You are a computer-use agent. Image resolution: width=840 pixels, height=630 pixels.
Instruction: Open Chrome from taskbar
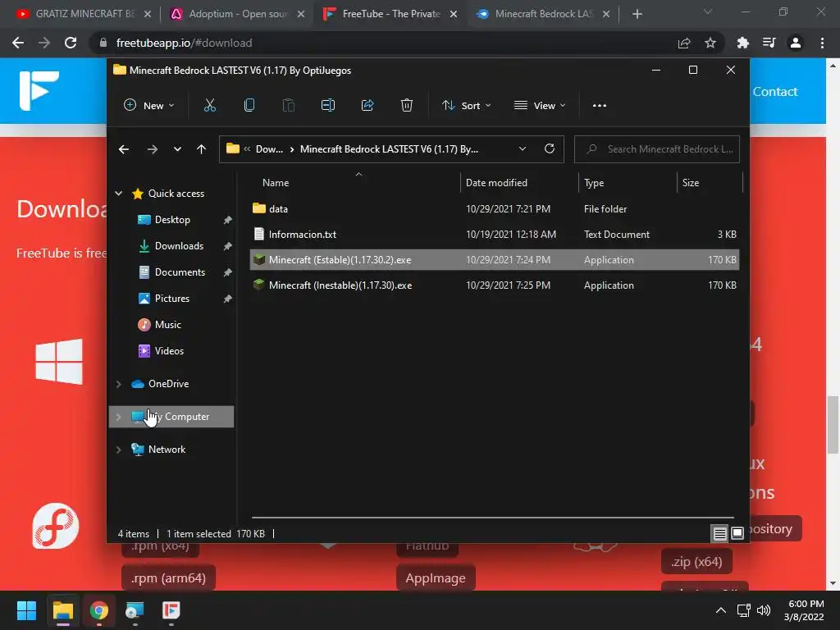tap(98, 610)
